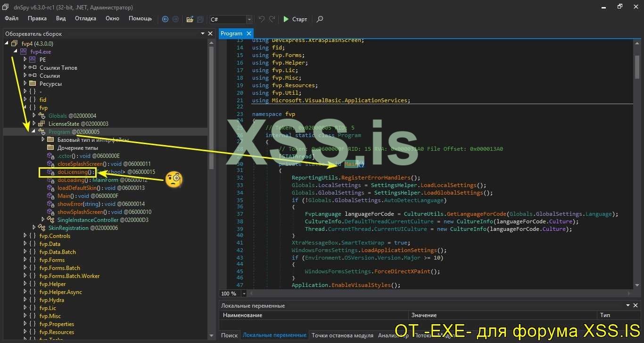Open the Отладка menu

pyautogui.click(x=85, y=18)
